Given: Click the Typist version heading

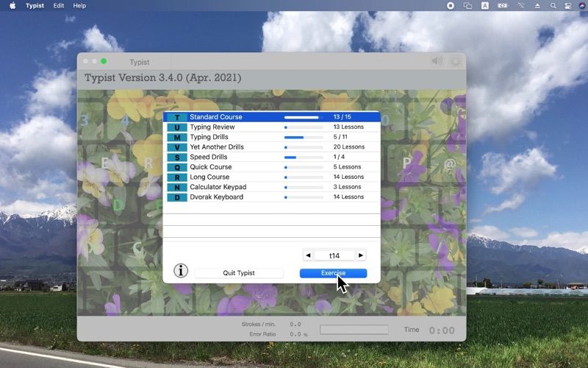Looking at the screenshot, I should [x=162, y=78].
